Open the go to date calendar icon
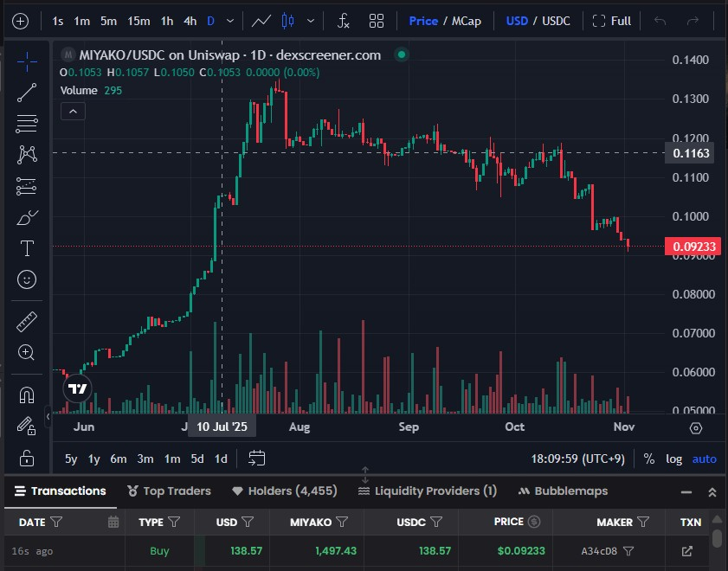The width and height of the screenshot is (728, 571). coord(257,459)
